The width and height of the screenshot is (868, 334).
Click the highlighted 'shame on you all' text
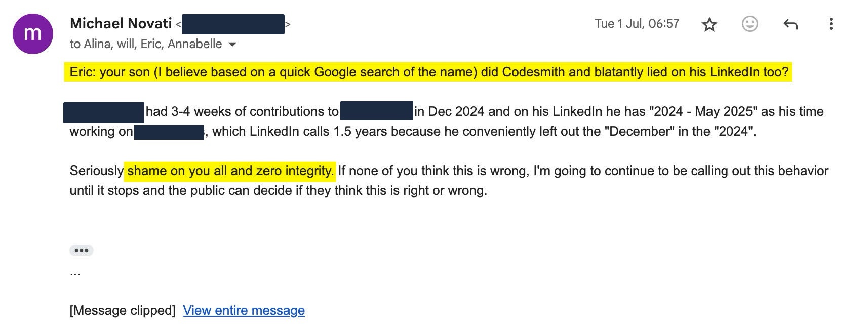(x=230, y=171)
